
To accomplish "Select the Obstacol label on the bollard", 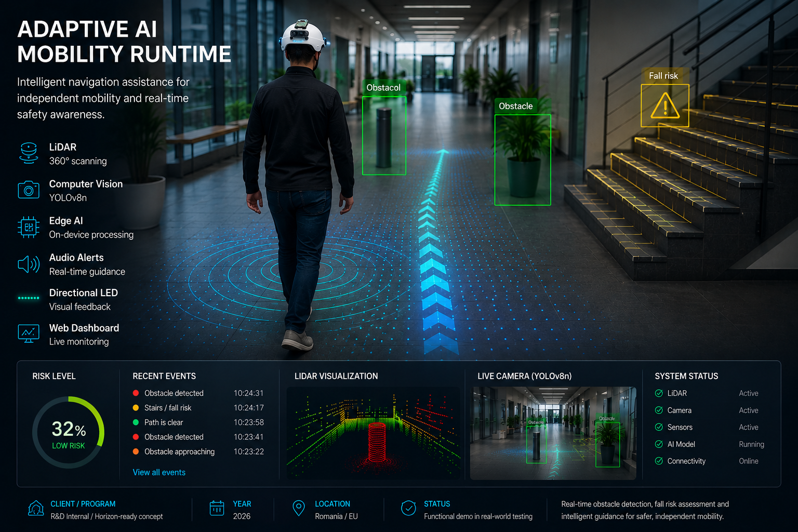I will tap(383, 87).
